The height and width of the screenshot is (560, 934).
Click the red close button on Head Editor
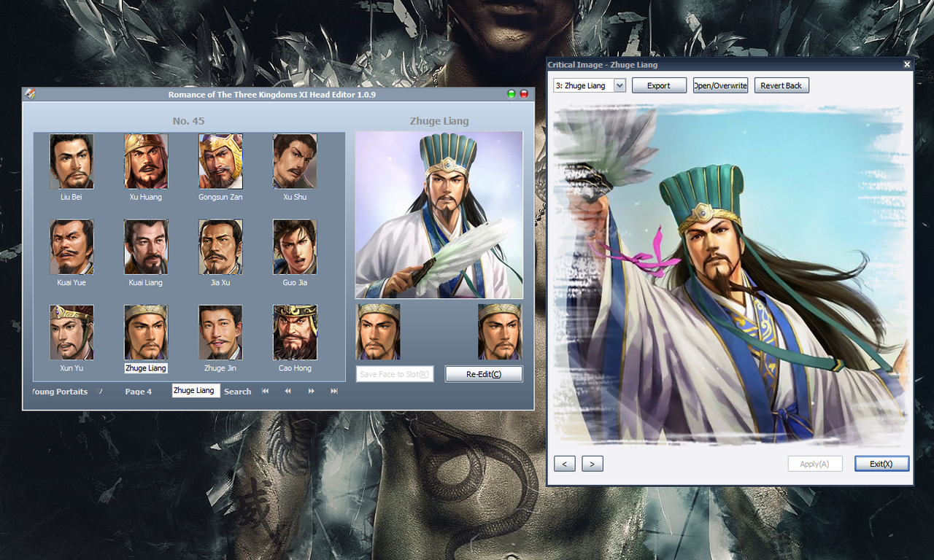[524, 94]
